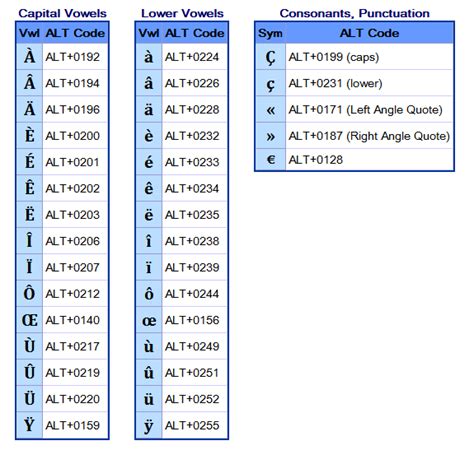The height and width of the screenshot is (464, 474).
Task: Click the lowercase œ ligature symbol
Action: (x=149, y=320)
